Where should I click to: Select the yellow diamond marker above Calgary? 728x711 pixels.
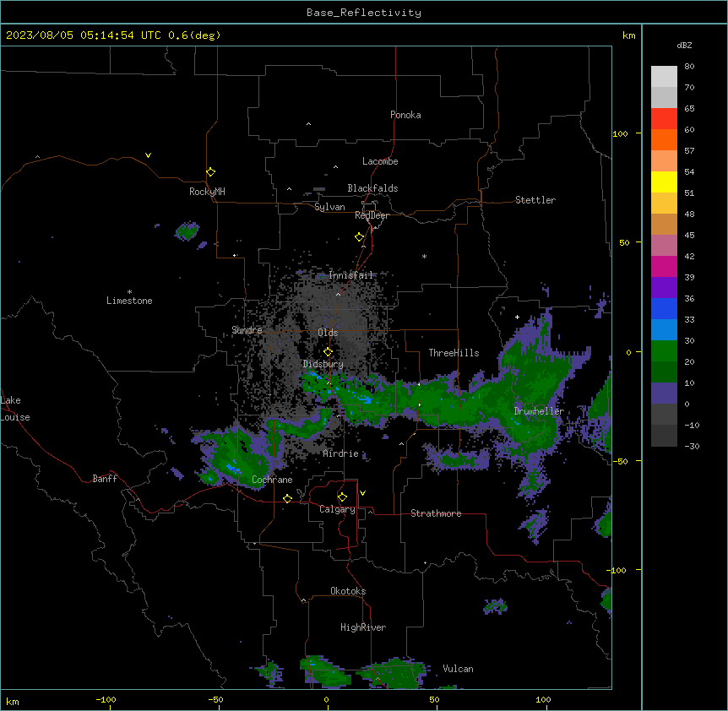342,497
